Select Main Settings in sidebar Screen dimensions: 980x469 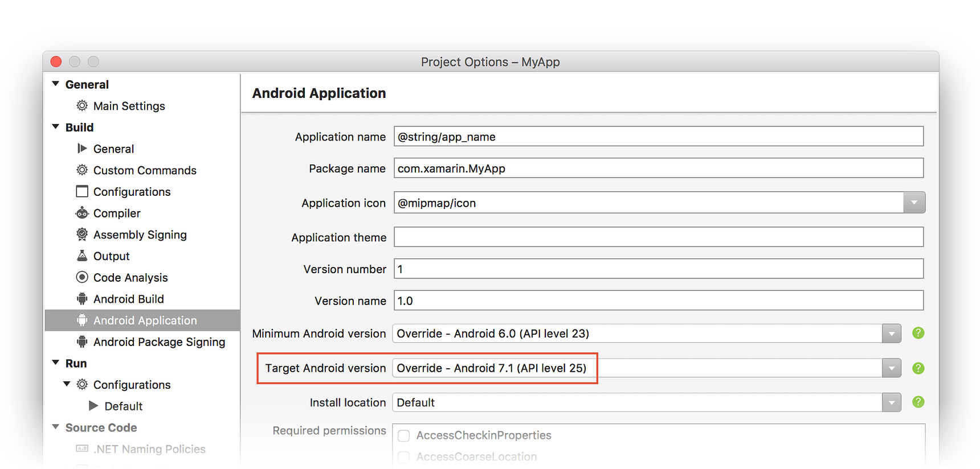(129, 106)
